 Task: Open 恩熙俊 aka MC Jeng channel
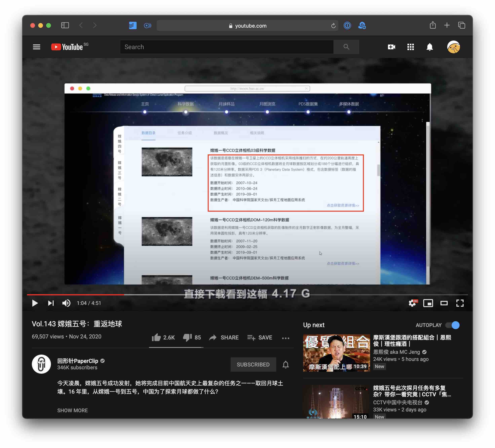coord(397,352)
